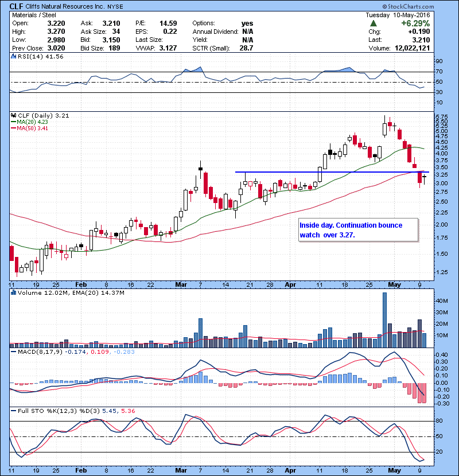The width and height of the screenshot is (459, 476).
Task: Click the +6.29% percent change
Action: [415, 24]
